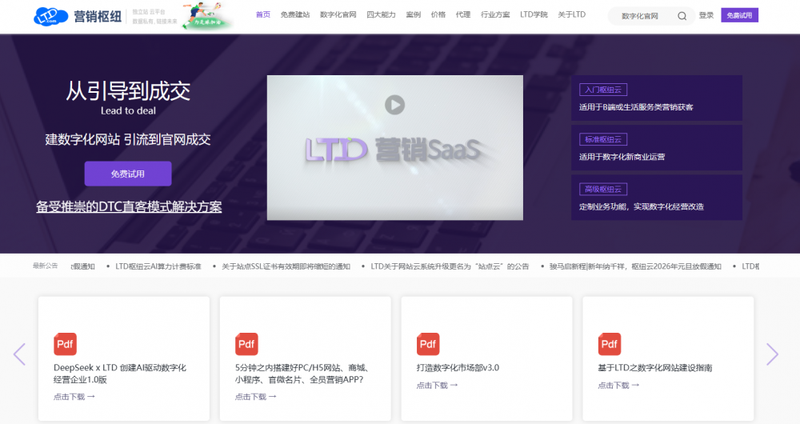This screenshot has width=800, height=424.
Task: Click the 登录 link
Action: click(706, 15)
